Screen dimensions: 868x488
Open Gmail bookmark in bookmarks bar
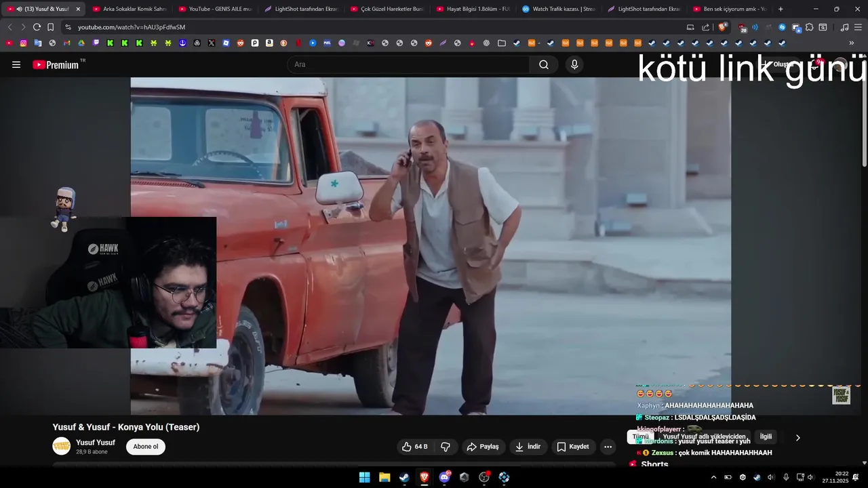click(66, 43)
